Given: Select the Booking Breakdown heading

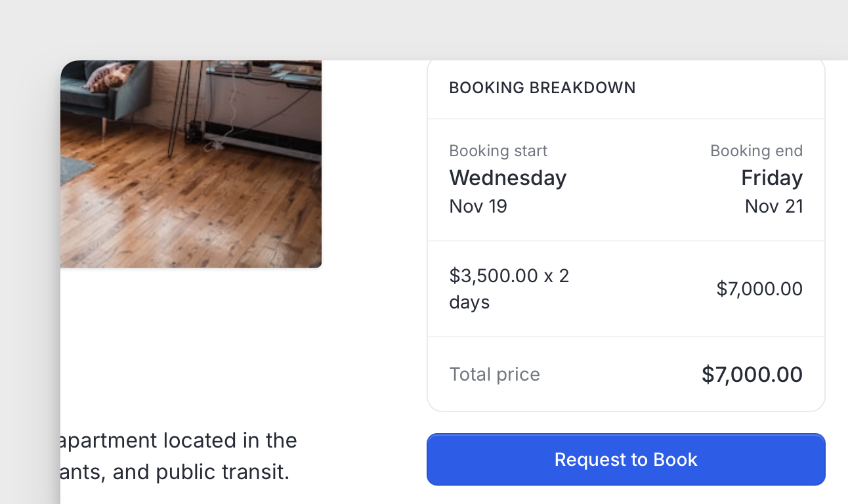Looking at the screenshot, I should pyautogui.click(x=542, y=88).
